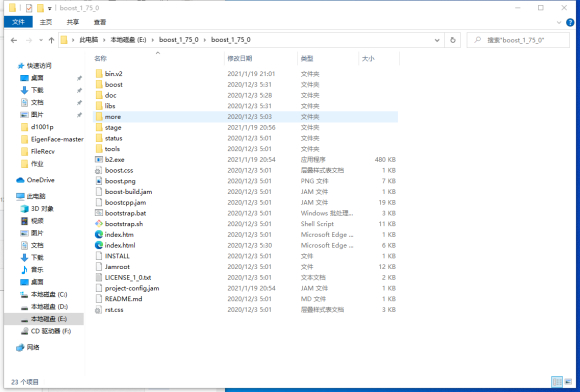Sort by the 修改日期 column header
580x392 pixels.
(x=261, y=58)
